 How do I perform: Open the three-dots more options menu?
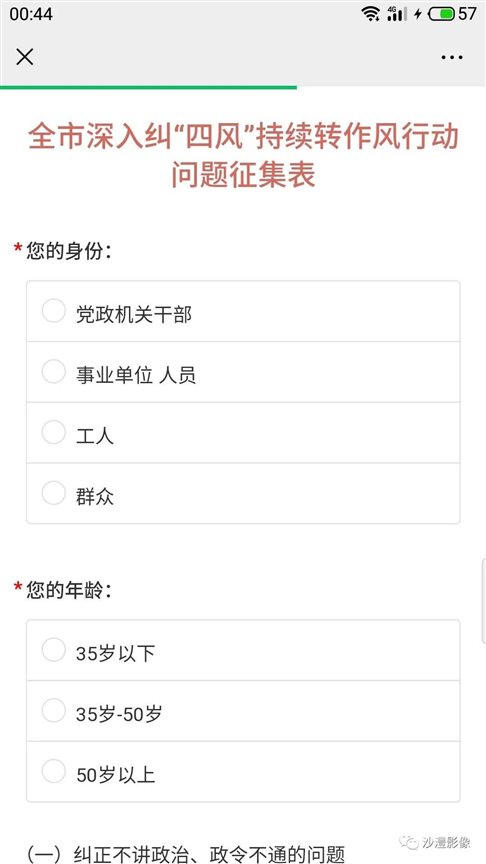pyautogui.click(x=452, y=57)
